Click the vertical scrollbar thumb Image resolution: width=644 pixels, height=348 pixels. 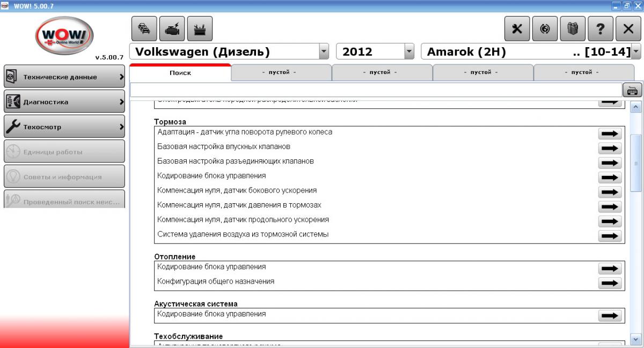[x=636, y=164]
